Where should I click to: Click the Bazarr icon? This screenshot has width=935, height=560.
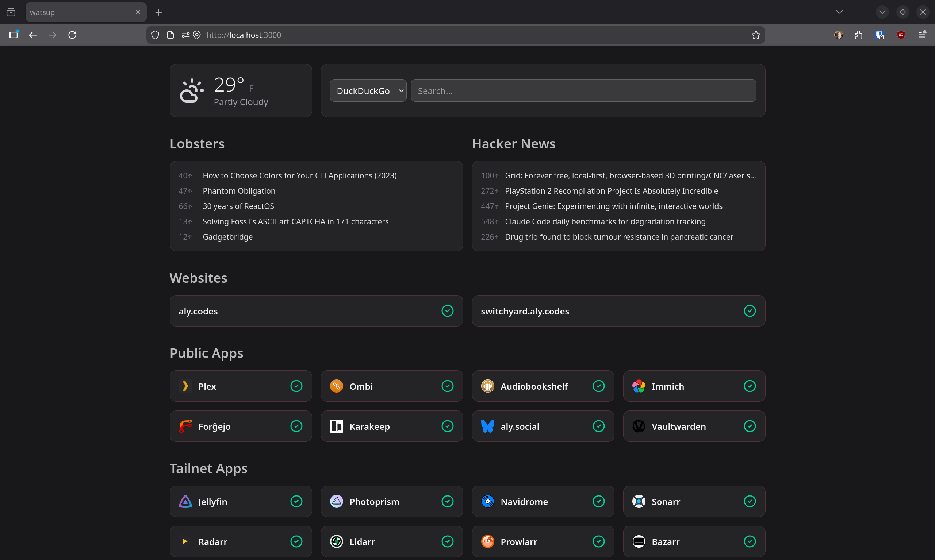tap(639, 541)
